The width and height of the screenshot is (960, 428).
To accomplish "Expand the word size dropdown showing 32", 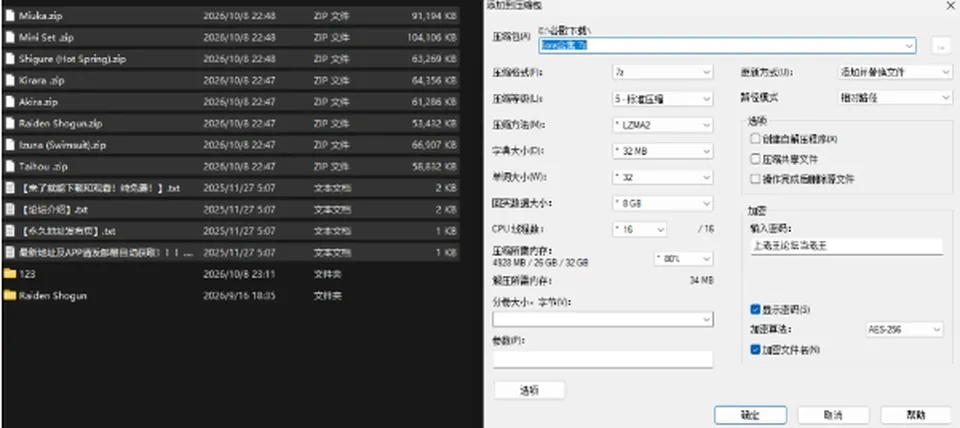I will point(662,178).
